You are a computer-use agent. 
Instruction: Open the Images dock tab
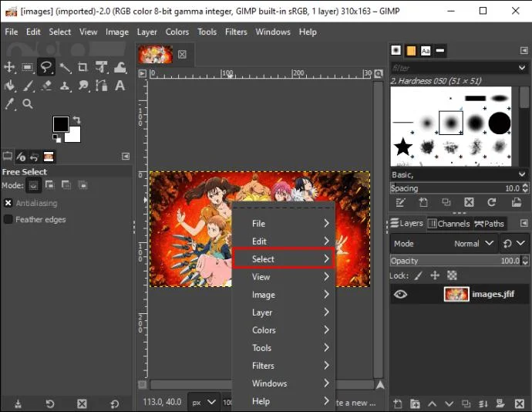tap(49, 157)
